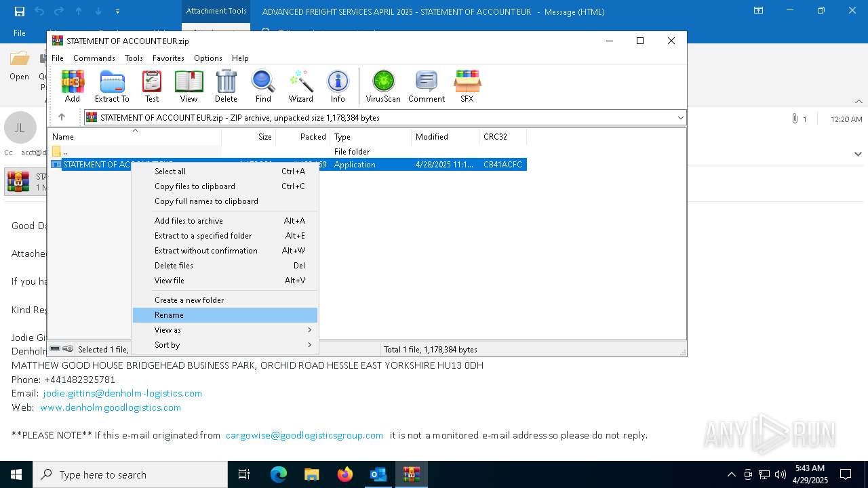This screenshot has height=488, width=868.
Task: Click the volume speaker tray icon
Action: tap(781, 474)
